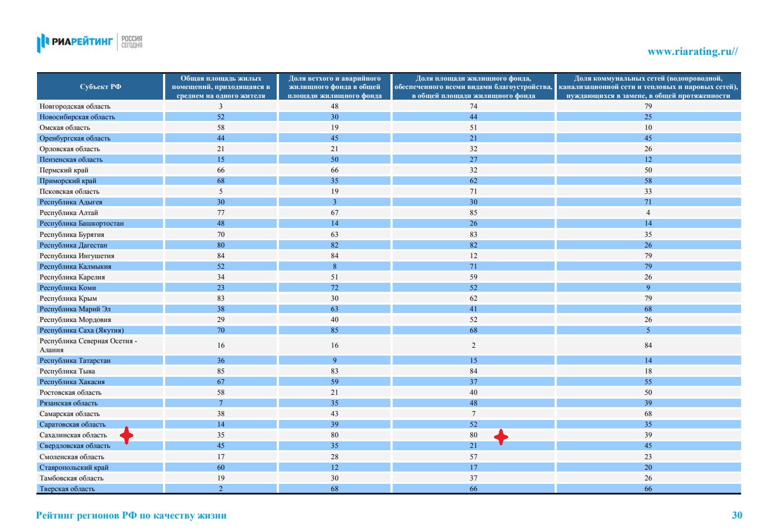Select Республика Северная Осетия - Алания cell

click(88, 346)
